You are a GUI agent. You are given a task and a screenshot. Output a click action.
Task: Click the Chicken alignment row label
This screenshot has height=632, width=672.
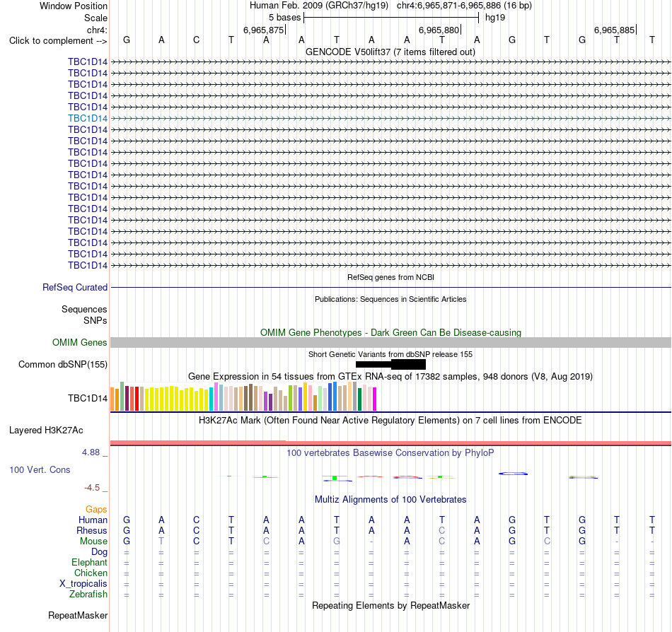pos(91,573)
